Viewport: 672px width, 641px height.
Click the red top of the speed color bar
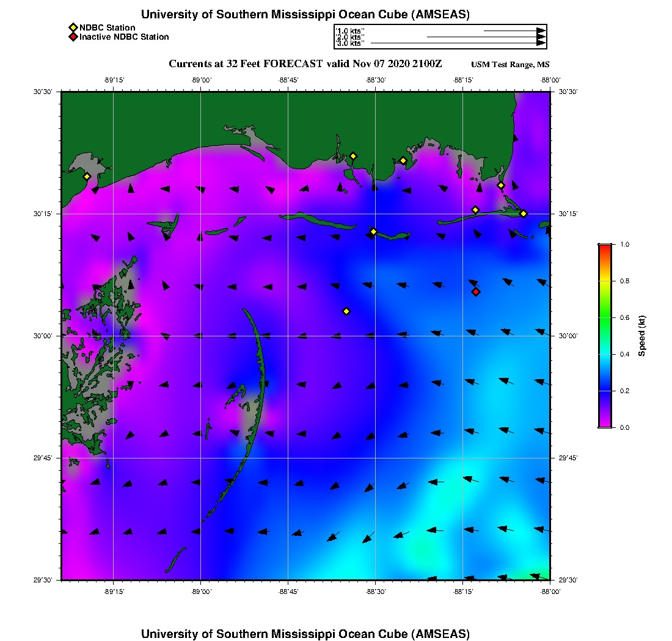[x=605, y=248]
